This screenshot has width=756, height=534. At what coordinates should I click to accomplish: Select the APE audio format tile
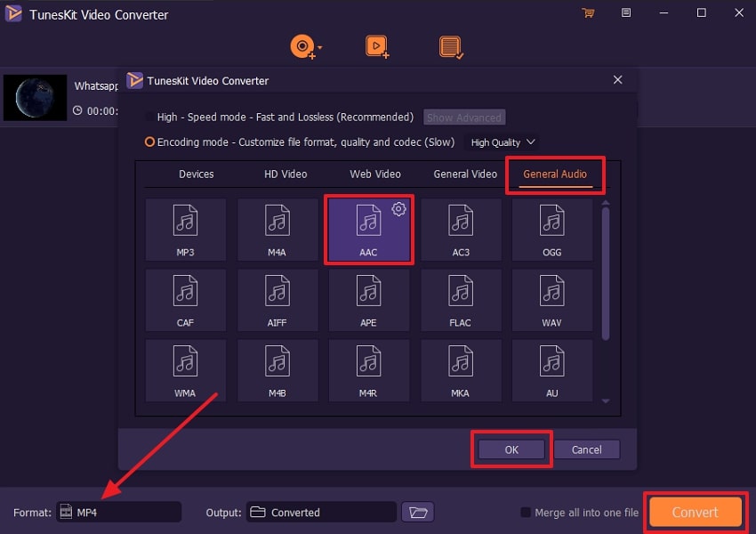tap(368, 300)
